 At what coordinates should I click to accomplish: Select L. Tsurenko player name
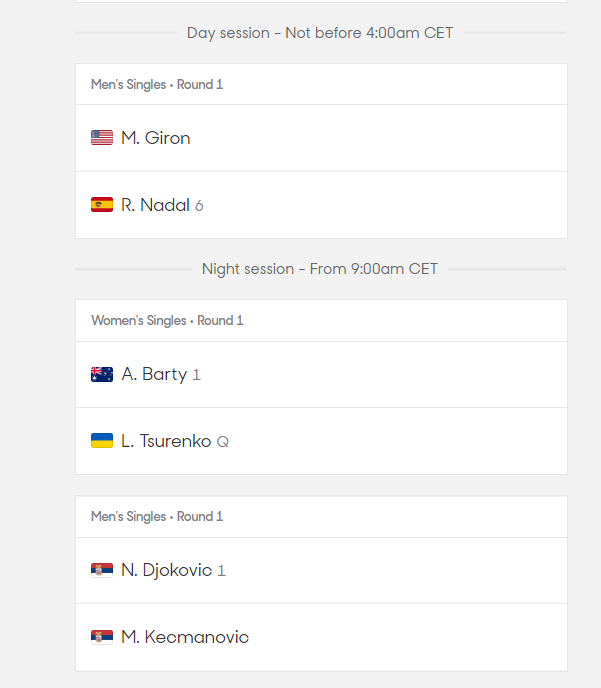pos(166,441)
